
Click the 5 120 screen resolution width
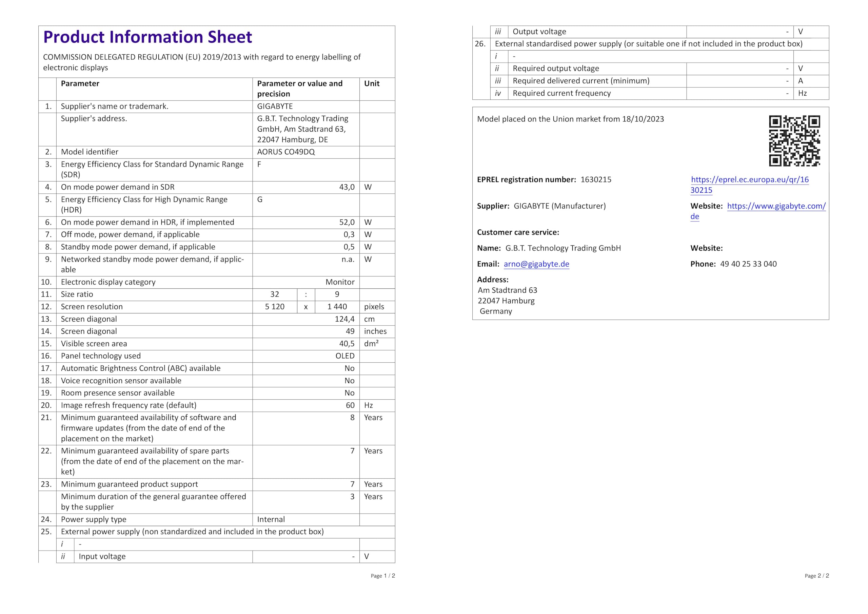(274, 307)
